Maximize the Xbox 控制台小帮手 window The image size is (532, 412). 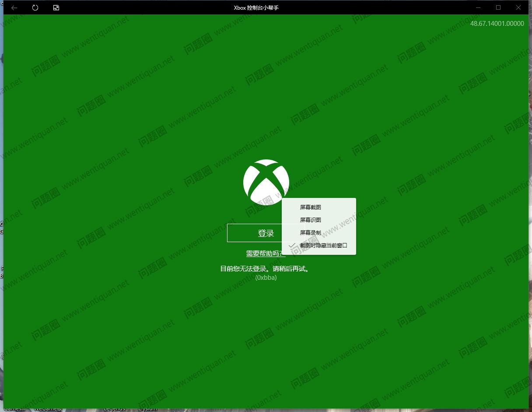click(x=498, y=7)
